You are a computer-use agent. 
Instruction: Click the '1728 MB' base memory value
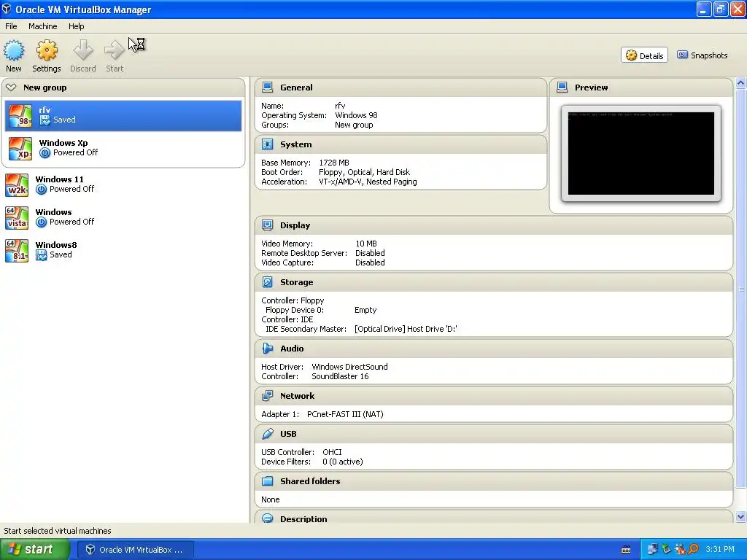pos(334,163)
